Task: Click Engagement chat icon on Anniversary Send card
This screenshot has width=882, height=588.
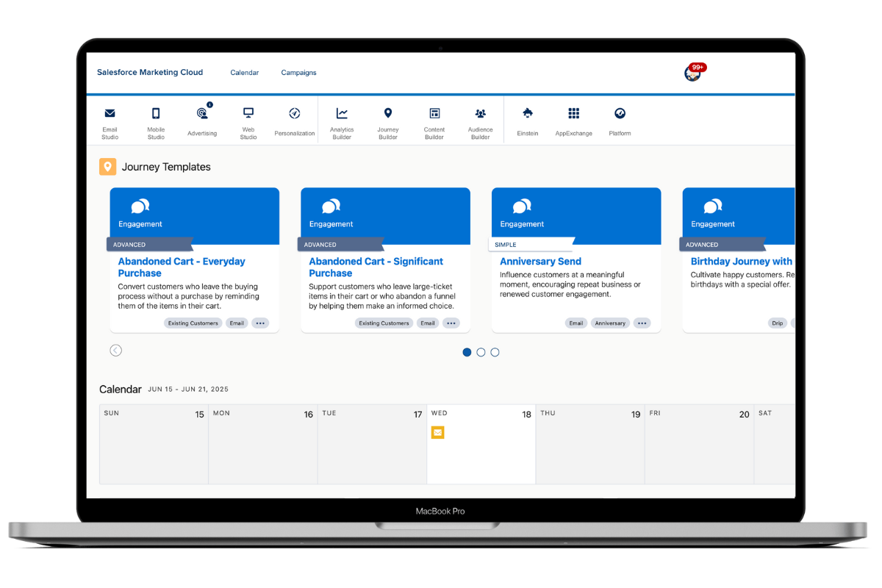Action: point(522,207)
